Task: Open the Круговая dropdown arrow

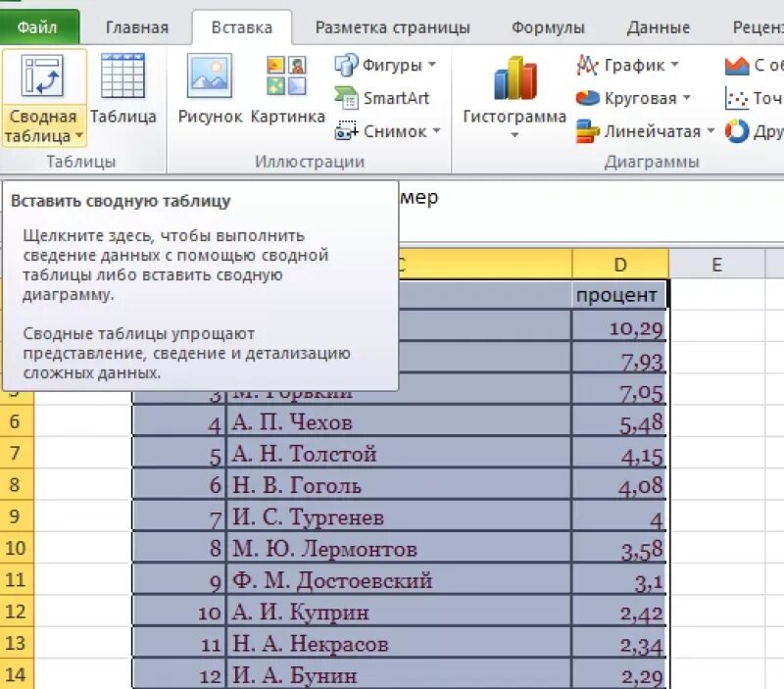Action: [x=686, y=97]
